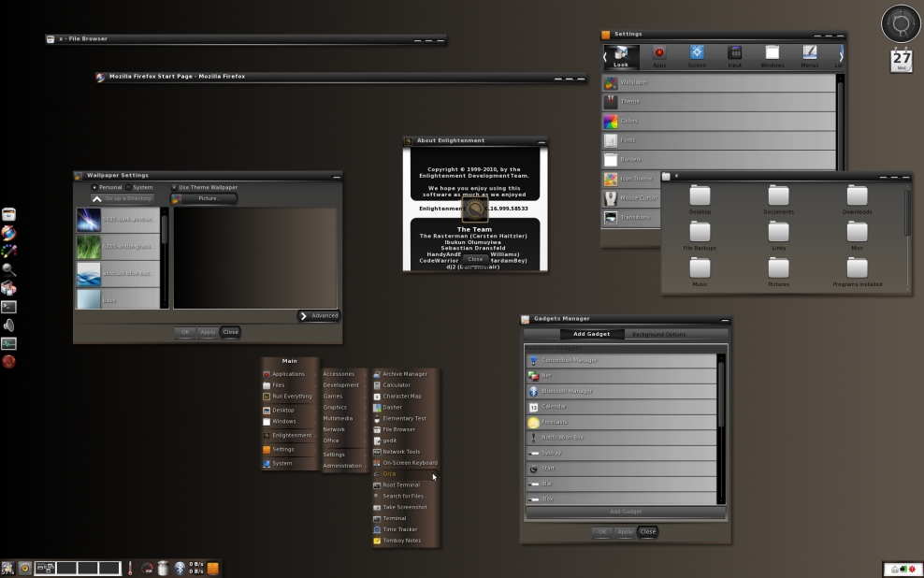Viewport: 924px width, 578px height.
Task: Click the Add Gadget button
Action: (x=624, y=512)
